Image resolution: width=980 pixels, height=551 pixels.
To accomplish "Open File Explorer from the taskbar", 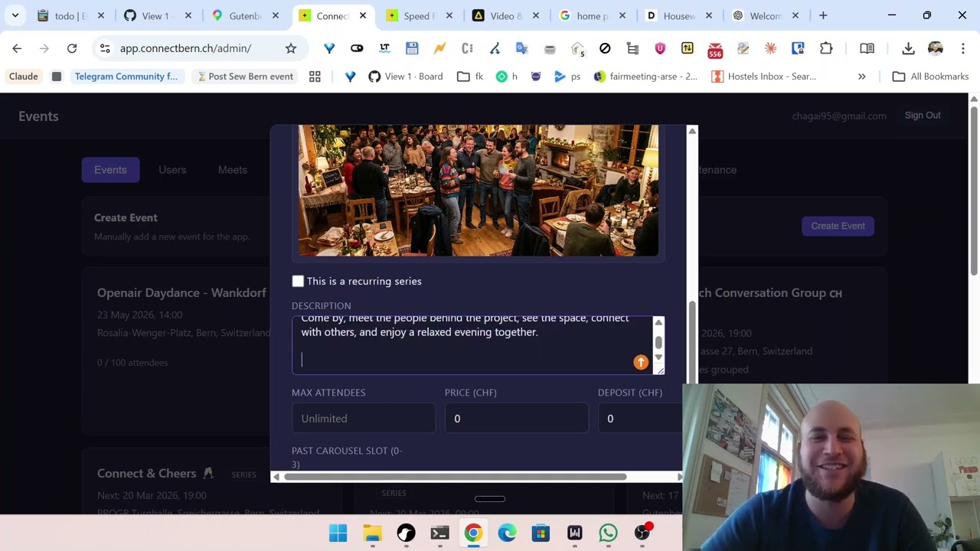I will click(372, 533).
